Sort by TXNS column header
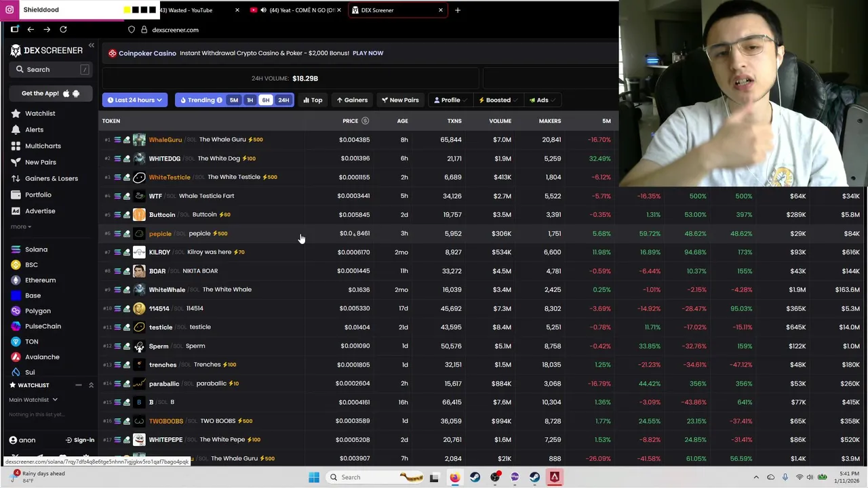 (x=454, y=121)
